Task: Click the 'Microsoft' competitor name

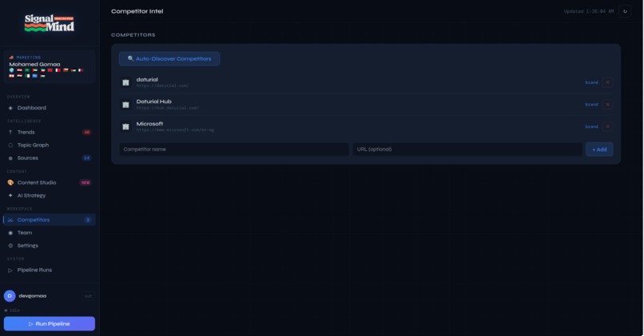Action: pos(149,124)
